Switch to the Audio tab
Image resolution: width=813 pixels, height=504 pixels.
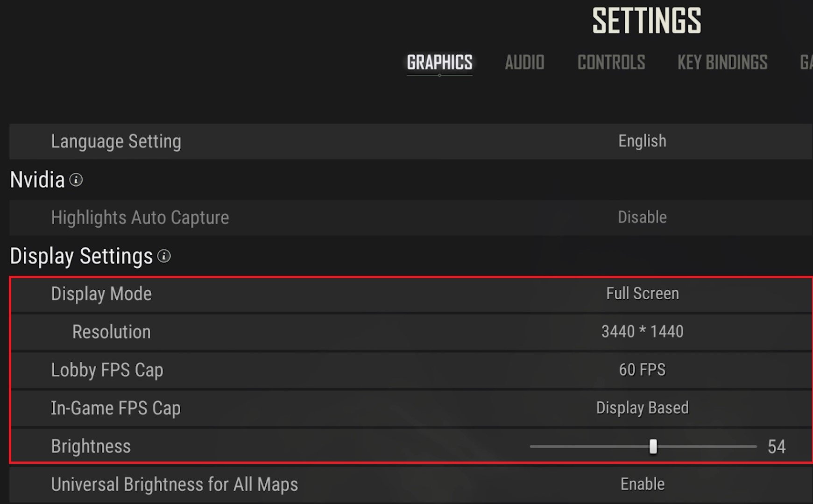tap(524, 63)
